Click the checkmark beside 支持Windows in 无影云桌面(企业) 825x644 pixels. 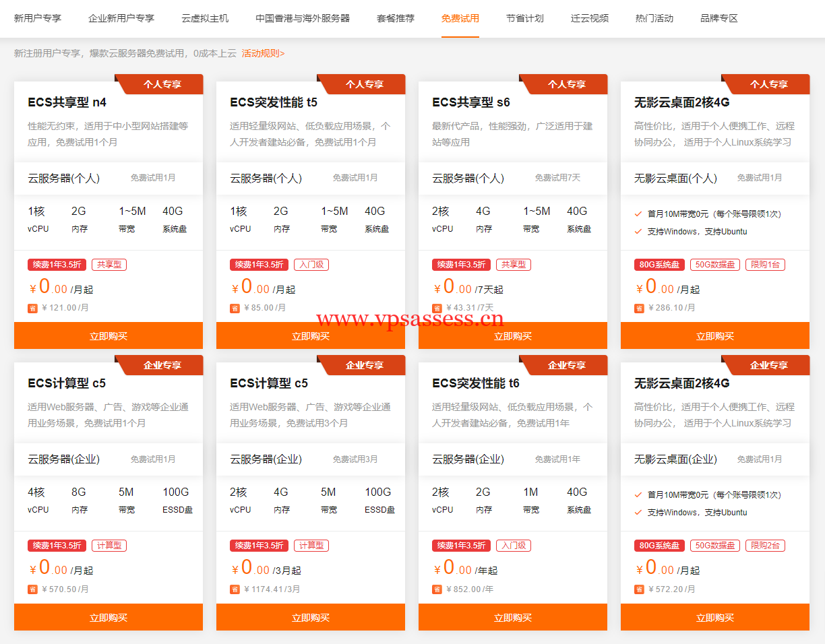[x=638, y=513]
